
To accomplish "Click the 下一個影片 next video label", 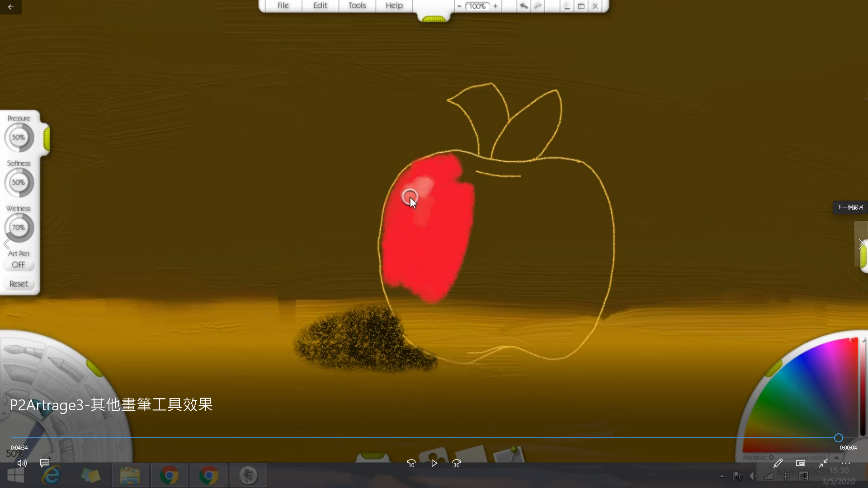I will tap(850, 207).
